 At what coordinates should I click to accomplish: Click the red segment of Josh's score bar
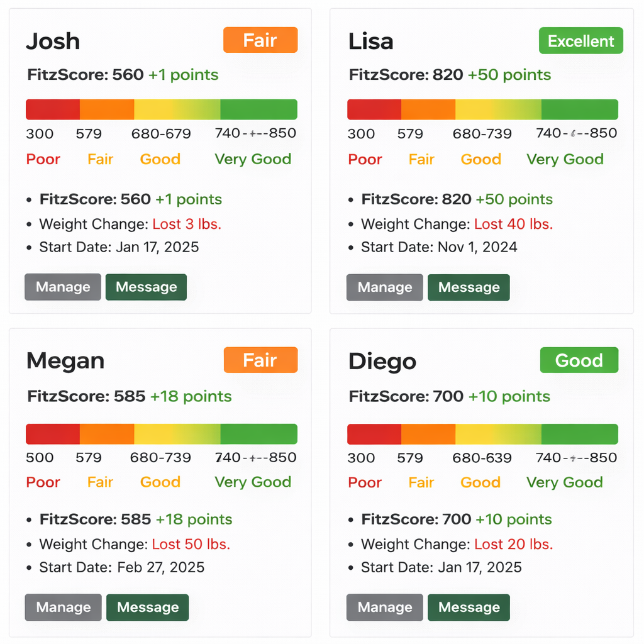pyautogui.click(x=53, y=109)
